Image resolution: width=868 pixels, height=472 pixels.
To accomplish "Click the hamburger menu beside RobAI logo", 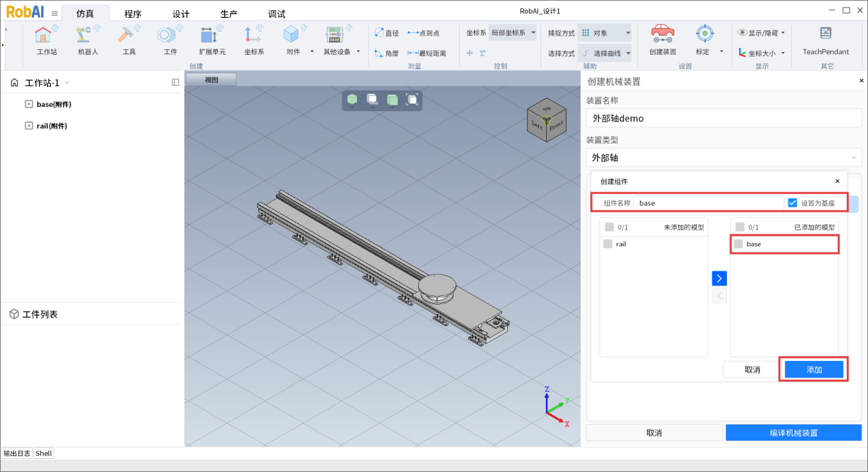I will coord(54,13).
